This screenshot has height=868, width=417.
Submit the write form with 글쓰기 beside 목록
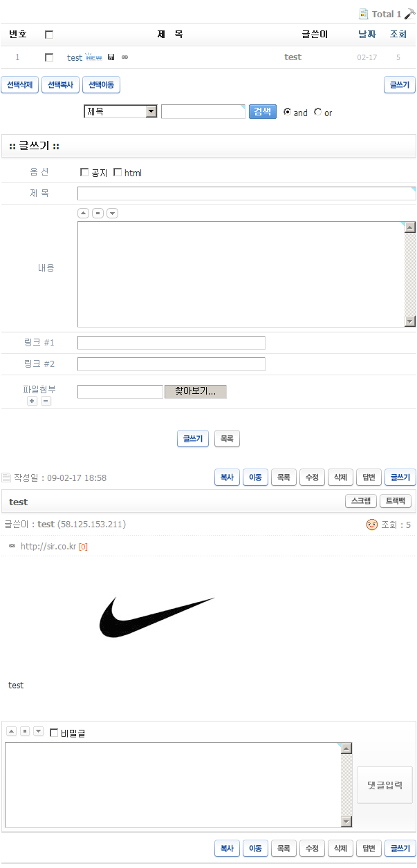pos(193,438)
